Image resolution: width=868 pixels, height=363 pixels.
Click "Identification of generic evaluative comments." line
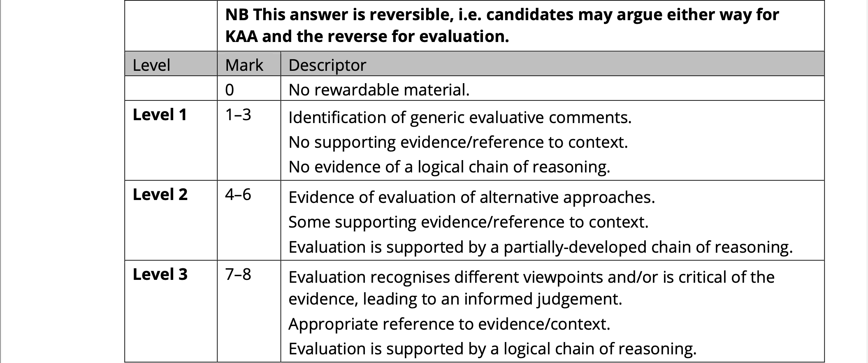point(460,118)
